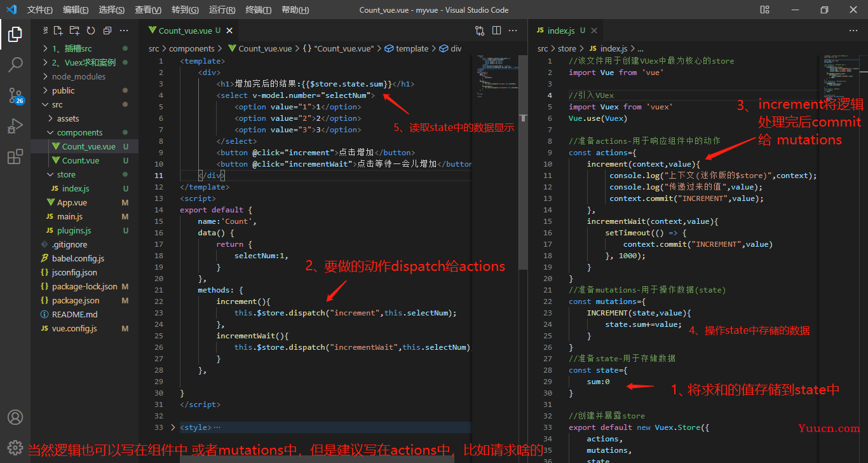This screenshot has height=463, width=868.
Task: Refresh the Explorer file tree
Action: pos(91,31)
